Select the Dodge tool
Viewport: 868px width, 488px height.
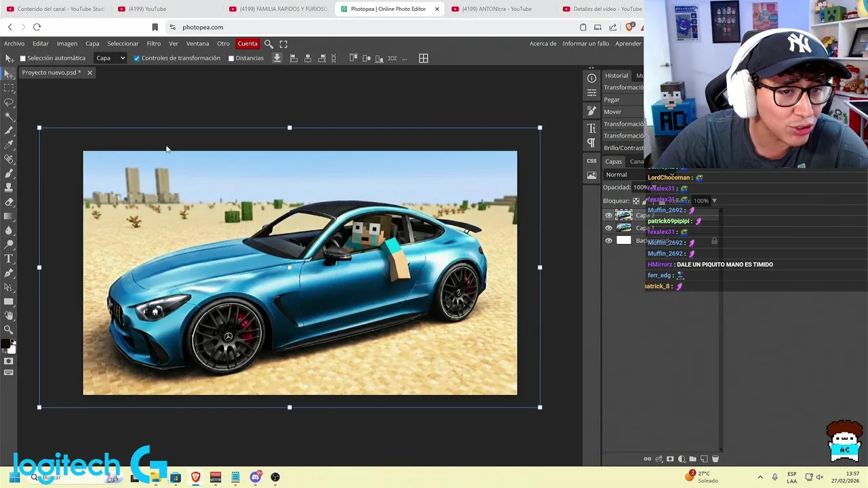point(9,245)
